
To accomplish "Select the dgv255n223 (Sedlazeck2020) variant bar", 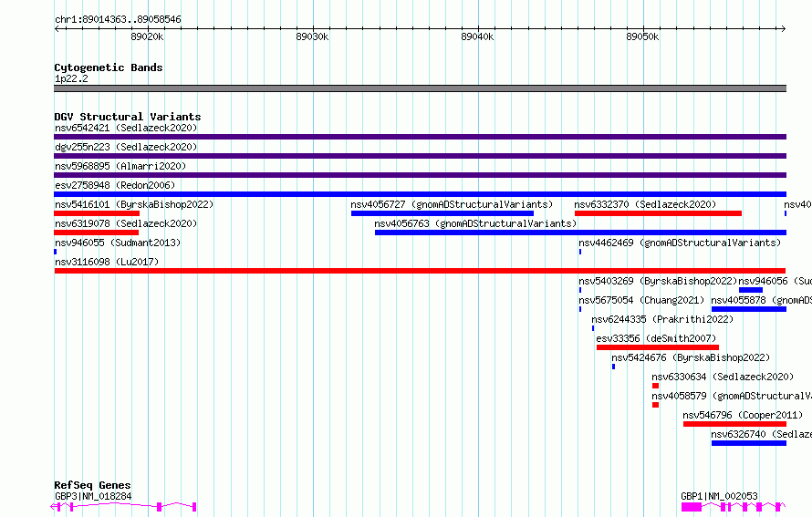I will pos(420,156).
